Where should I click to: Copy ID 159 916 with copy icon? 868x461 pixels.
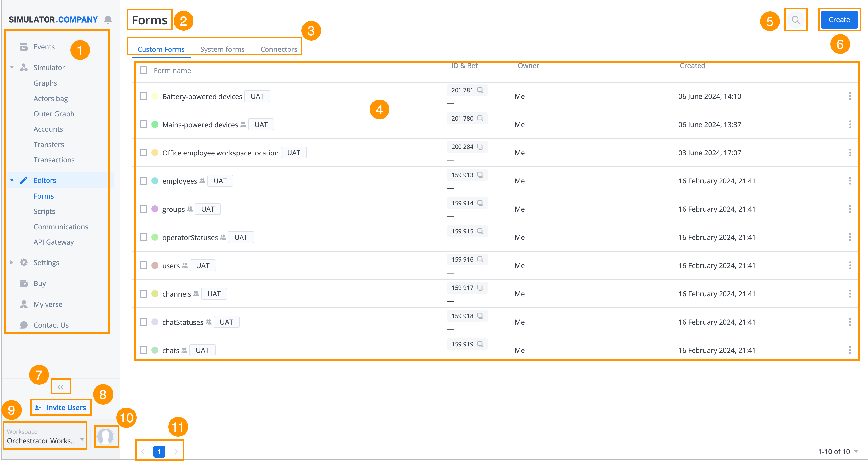click(480, 259)
